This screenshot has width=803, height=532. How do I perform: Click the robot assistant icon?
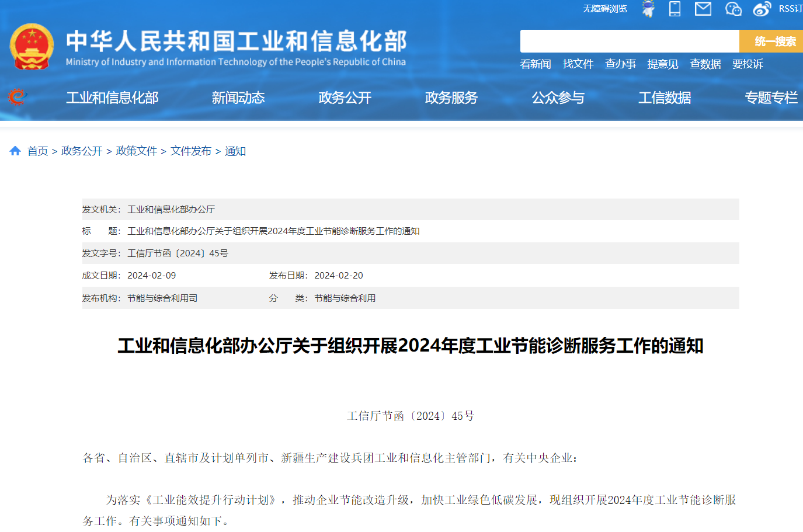click(x=648, y=9)
